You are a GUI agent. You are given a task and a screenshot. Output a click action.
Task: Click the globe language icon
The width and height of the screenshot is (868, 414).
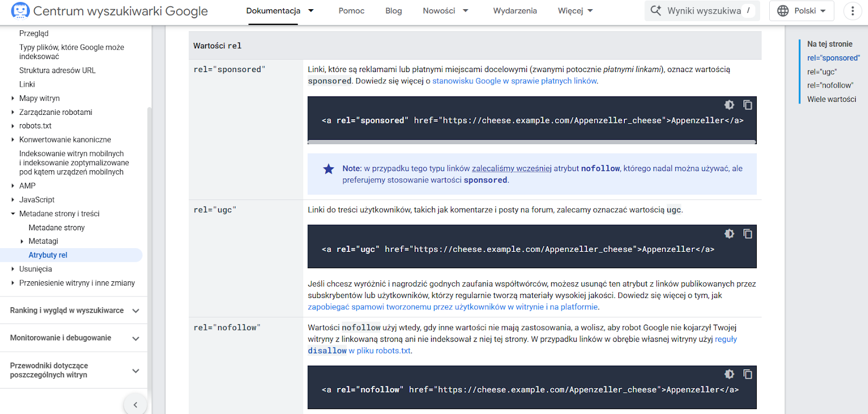tap(783, 11)
